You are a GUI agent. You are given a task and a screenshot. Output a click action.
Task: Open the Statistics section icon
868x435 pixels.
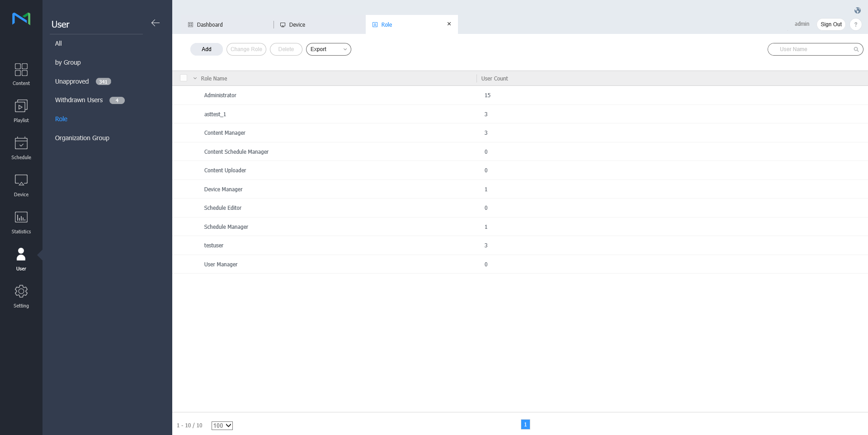point(21,217)
